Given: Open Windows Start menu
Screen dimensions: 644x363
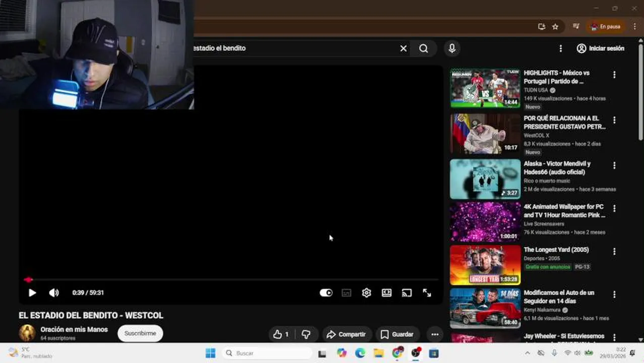Looking at the screenshot, I should tap(210, 353).
